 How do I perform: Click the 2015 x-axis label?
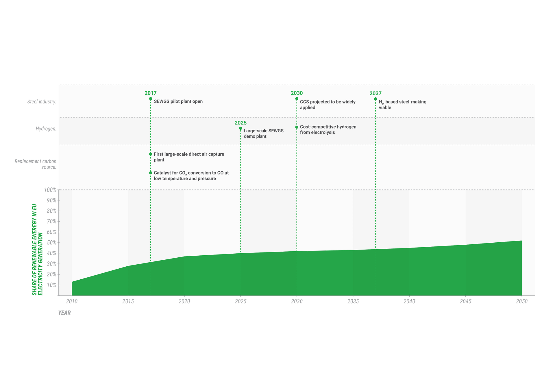(128, 301)
